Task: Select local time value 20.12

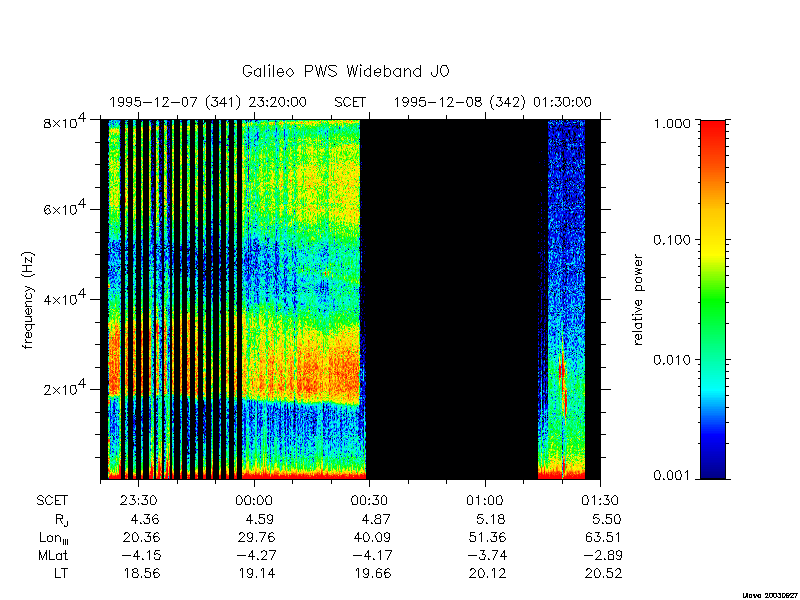Action: (x=487, y=573)
